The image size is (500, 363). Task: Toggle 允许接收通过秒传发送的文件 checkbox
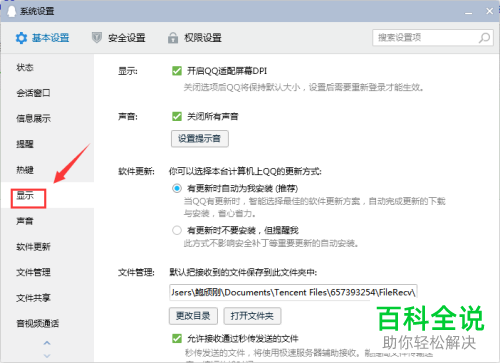(177, 339)
